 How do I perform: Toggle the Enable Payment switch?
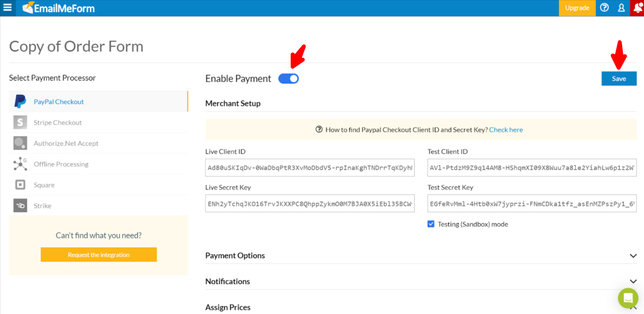coord(288,78)
